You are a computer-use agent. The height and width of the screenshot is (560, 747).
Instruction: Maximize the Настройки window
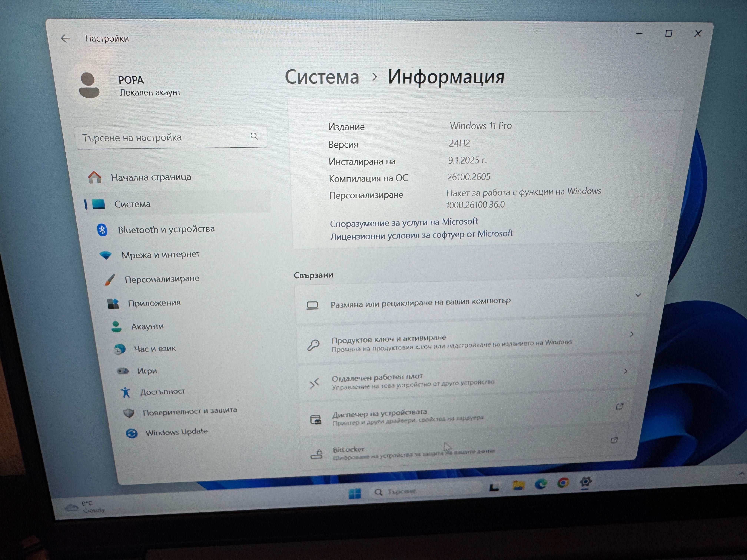(x=669, y=33)
